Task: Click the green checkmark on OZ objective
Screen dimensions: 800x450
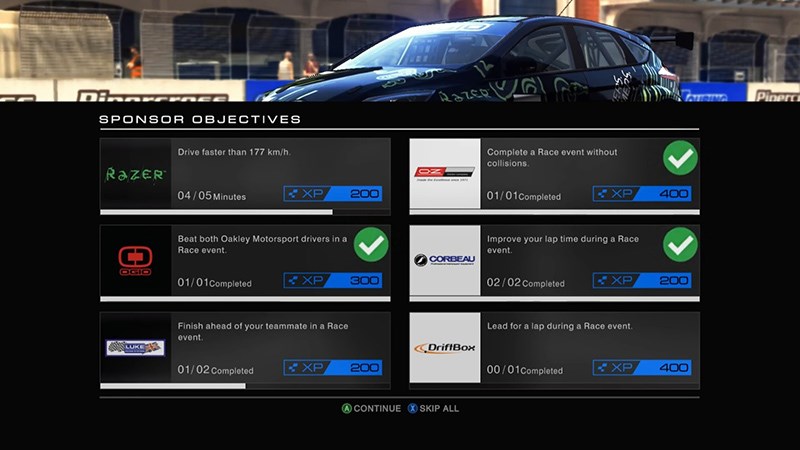Action: tap(680, 158)
